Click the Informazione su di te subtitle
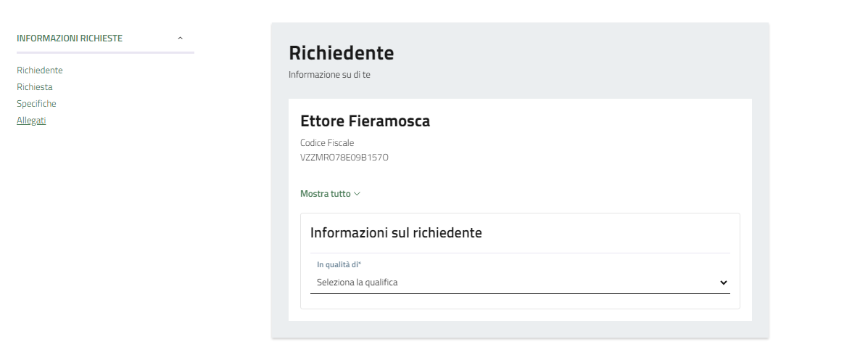This screenshot has height=350, width=868. (329, 75)
